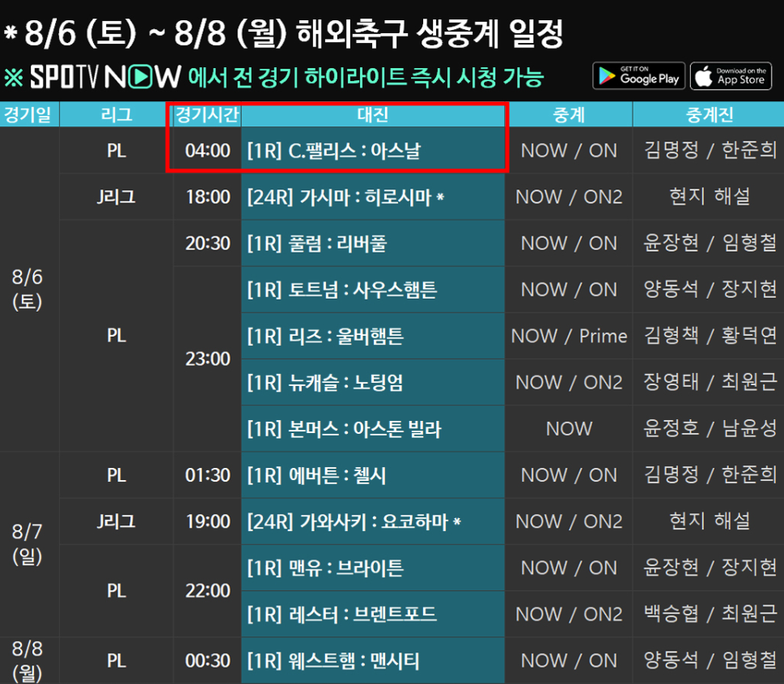Viewport: 784px width, 684px height.
Task: Click the 8/8 (월) date cell
Action: point(28,661)
